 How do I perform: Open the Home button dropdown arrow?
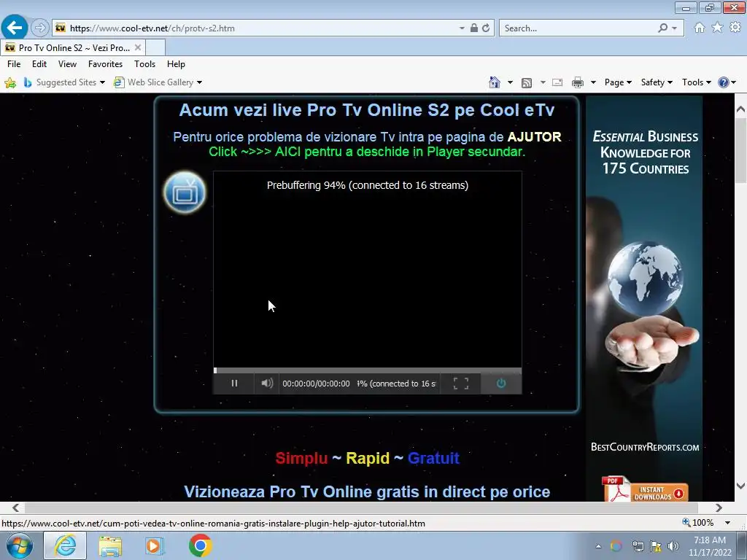click(510, 82)
